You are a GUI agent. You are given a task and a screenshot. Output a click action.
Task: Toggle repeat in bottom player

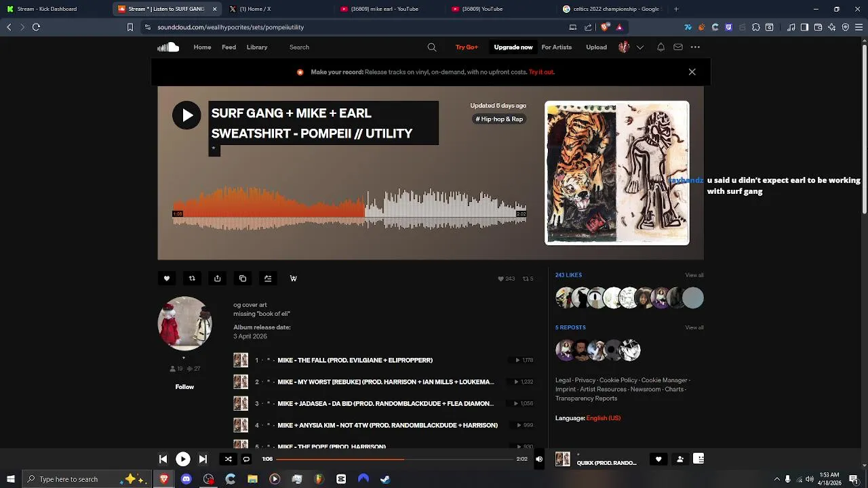[x=246, y=459]
